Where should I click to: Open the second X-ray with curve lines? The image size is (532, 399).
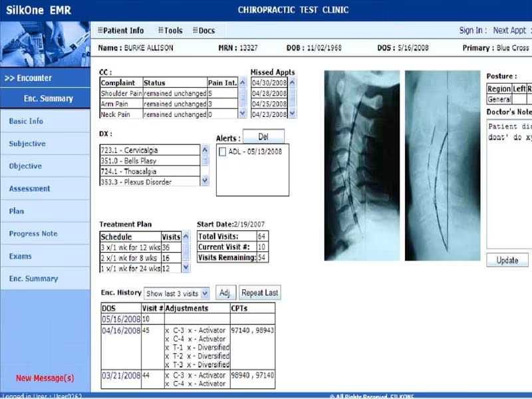pos(442,166)
